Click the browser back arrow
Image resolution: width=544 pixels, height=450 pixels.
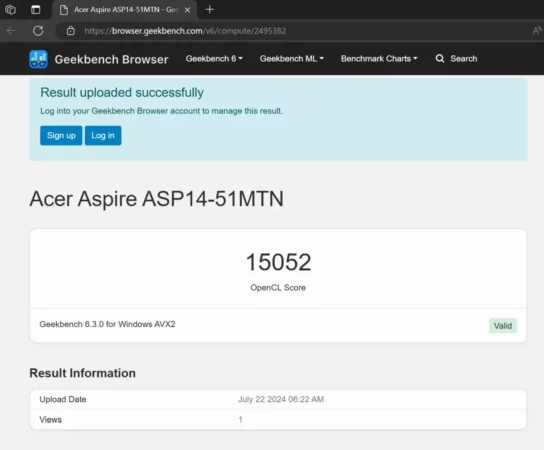[11, 31]
